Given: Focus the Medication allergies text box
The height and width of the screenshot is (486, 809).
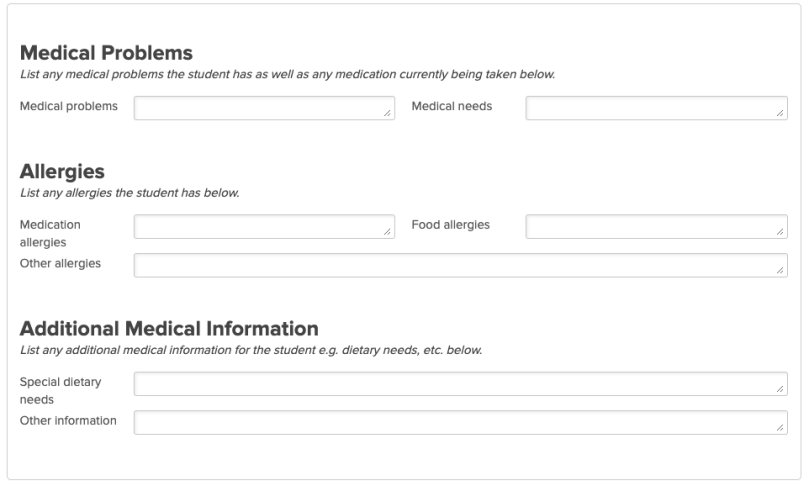Looking at the screenshot, I should pyautogui.click(x=263, y=227).
